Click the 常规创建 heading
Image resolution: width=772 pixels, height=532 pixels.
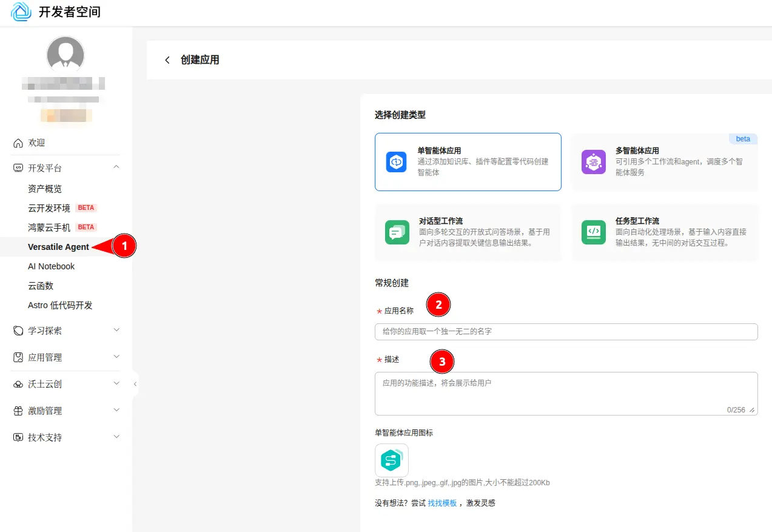point(392,283)
